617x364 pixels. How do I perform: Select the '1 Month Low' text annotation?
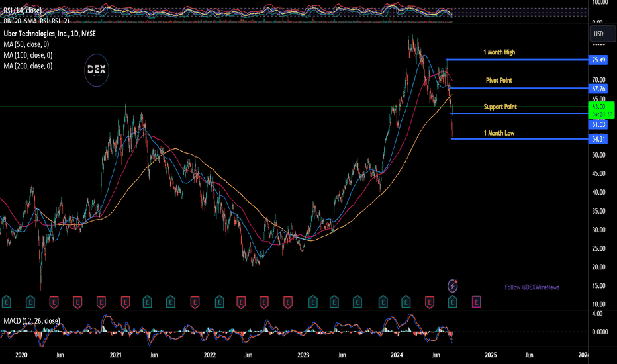pos(499,133)
